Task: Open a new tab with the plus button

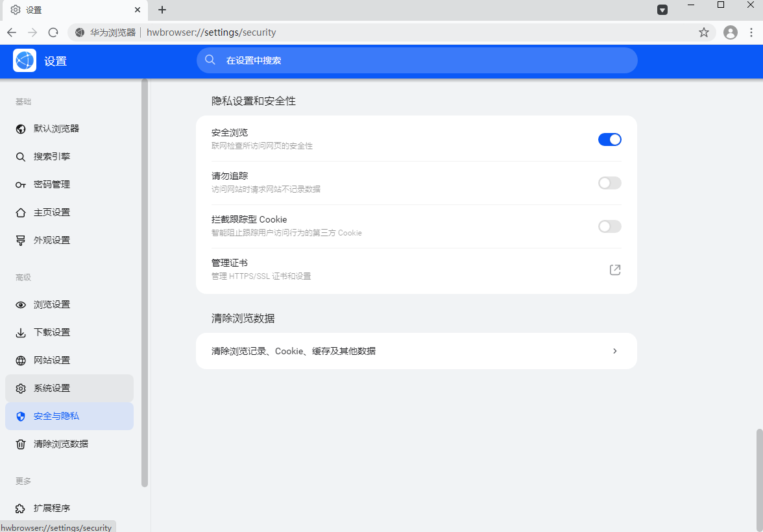Action: (x=162, y=10)
